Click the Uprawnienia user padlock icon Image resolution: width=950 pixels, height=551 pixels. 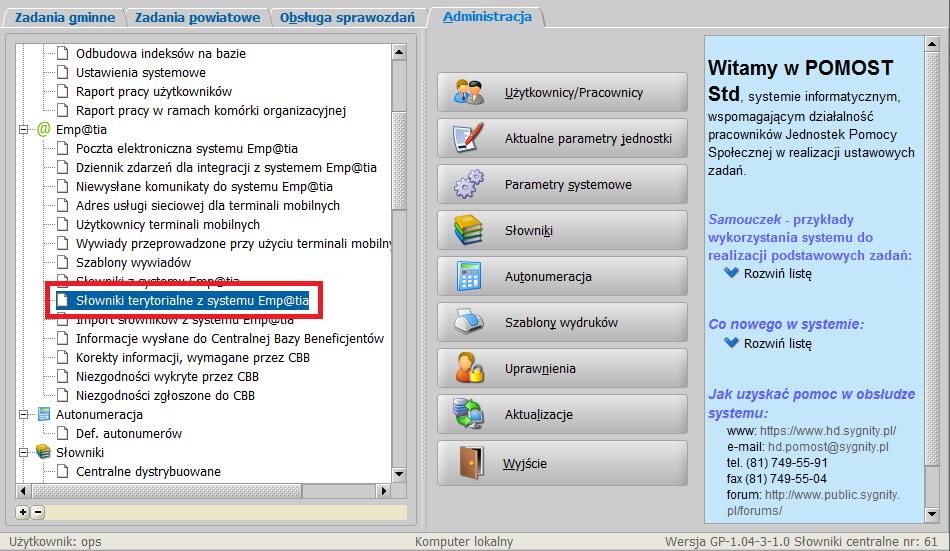pos(468,368)
